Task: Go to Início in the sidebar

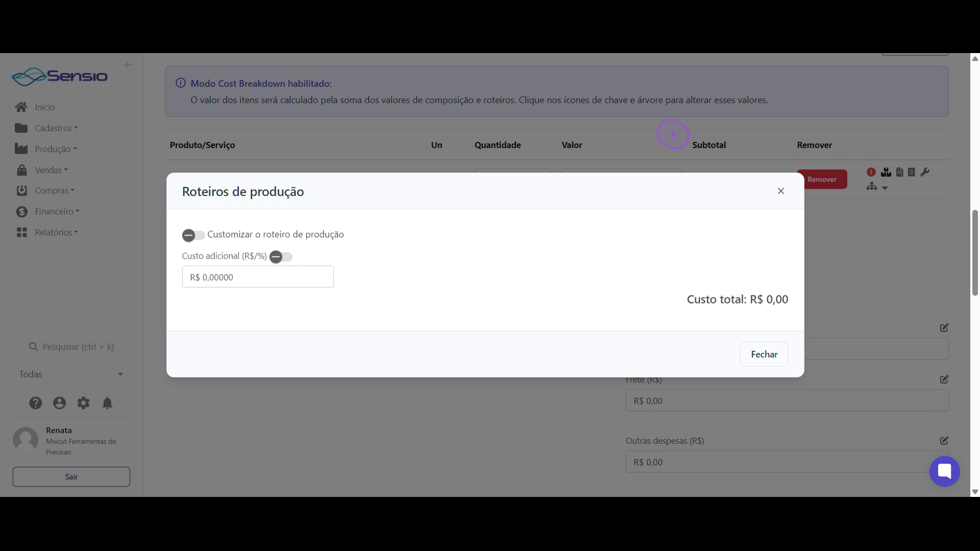Action: [x=45, y=107]
